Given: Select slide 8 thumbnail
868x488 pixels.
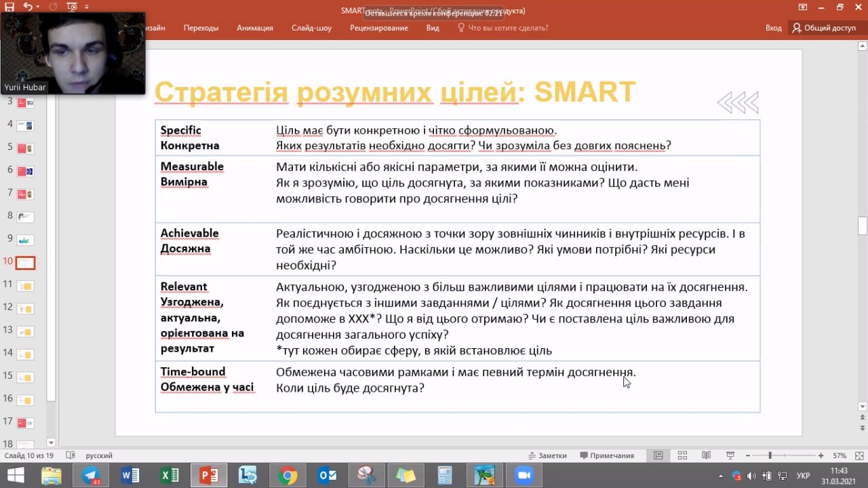Looking at the screenshot, I should coord(26,217).
